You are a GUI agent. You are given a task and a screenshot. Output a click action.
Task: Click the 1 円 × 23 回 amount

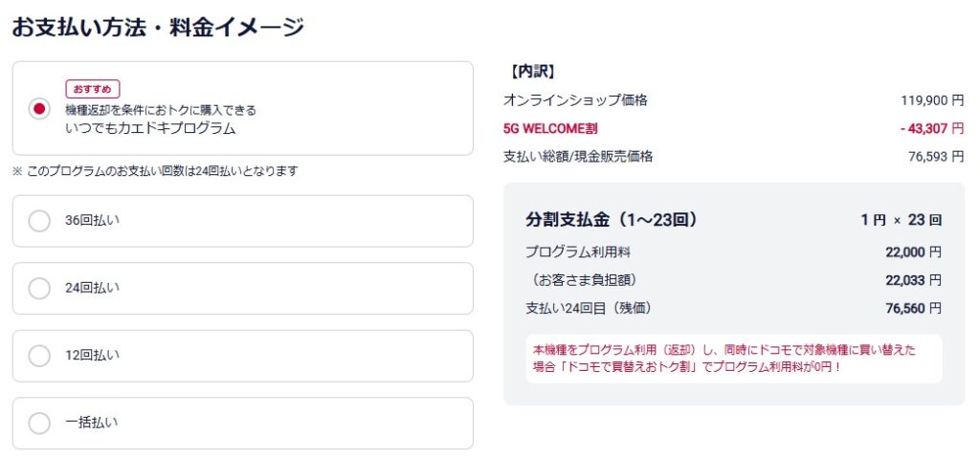[x=901, y=220]
